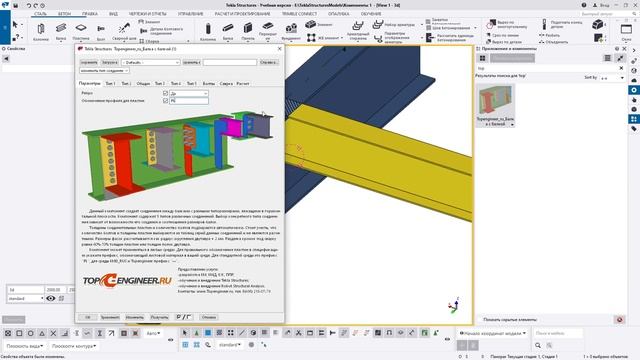Open the Steel ribbon tab
Image resolution: width=640 pixels, height=360 pixels.
(40, 14)
